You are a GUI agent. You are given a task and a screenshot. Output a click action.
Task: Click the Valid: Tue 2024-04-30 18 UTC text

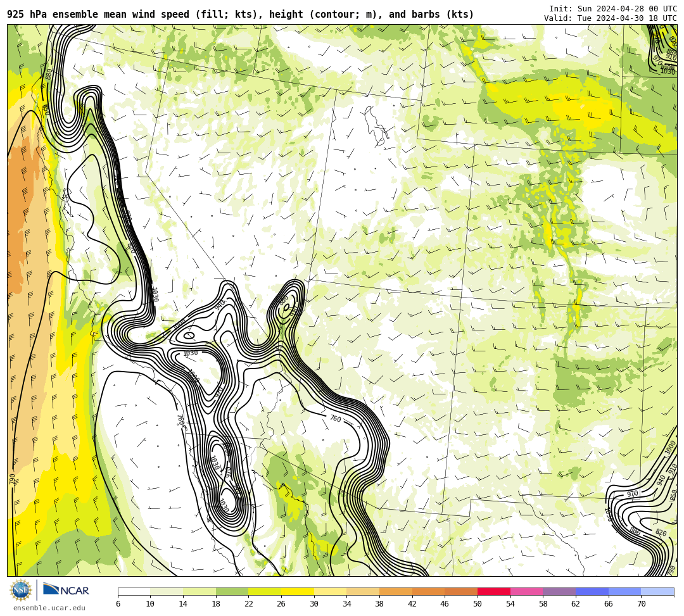[x=611, y=18]
